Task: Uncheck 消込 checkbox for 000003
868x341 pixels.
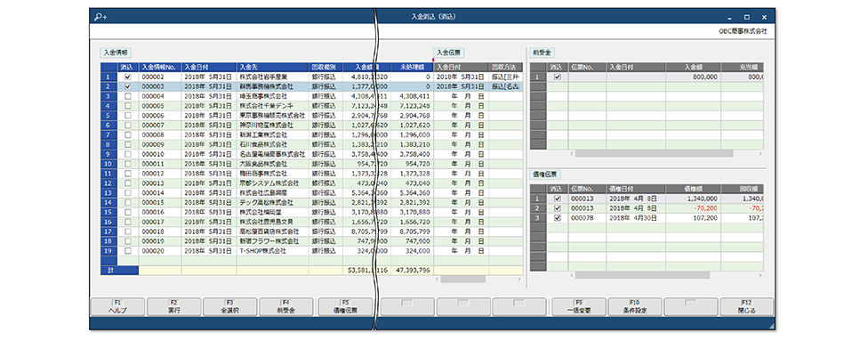Action: (128, 86)
